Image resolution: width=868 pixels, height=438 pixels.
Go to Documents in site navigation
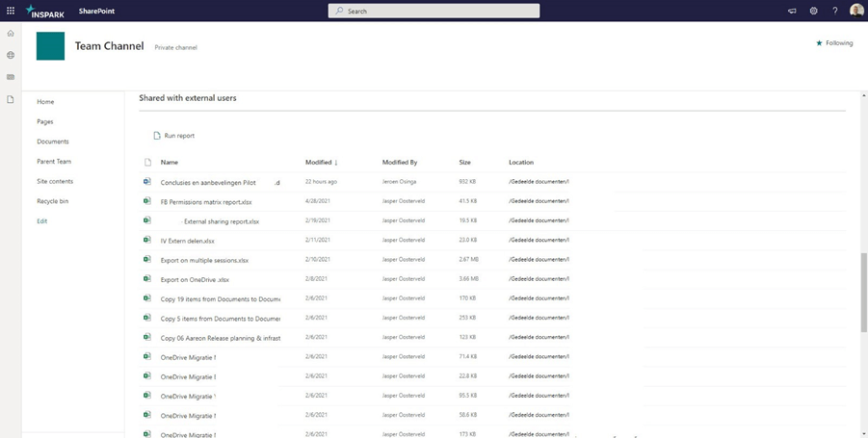coord(53,142)
